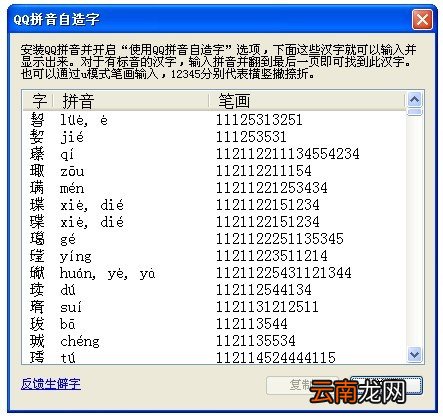Click stroke code 11211452444115
Image resolution: width=443 pixels, height=420 pixels.
tap(276, 358)
